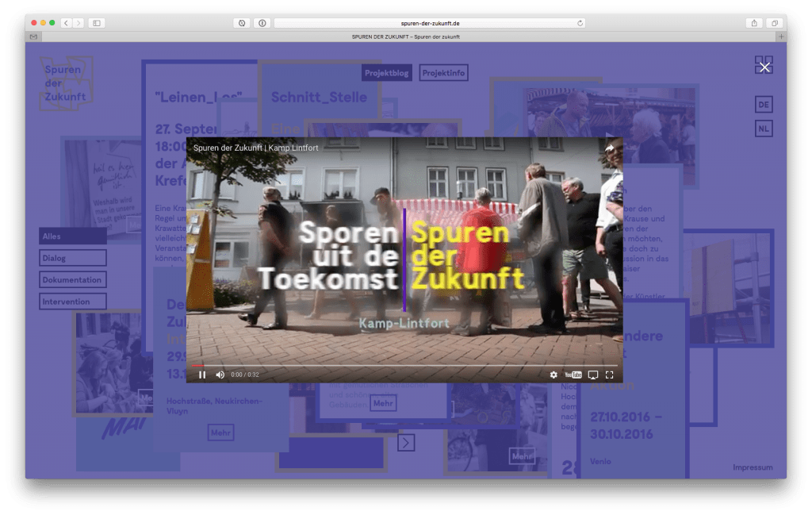The height and width of the screenshot is (515, 812).
Task: Show all tabs overview in Safari
Action: 775,23
